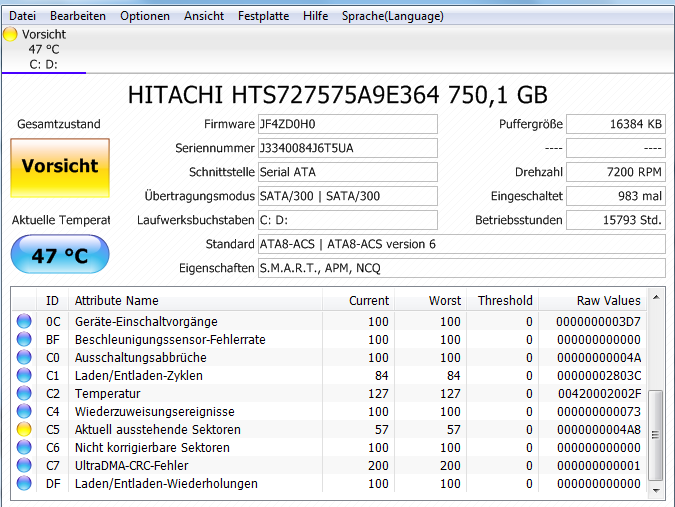This screenshot has height=507, width=675.
Task: Click the blue status icon of row C7
Action: click(x=24, y=466)
